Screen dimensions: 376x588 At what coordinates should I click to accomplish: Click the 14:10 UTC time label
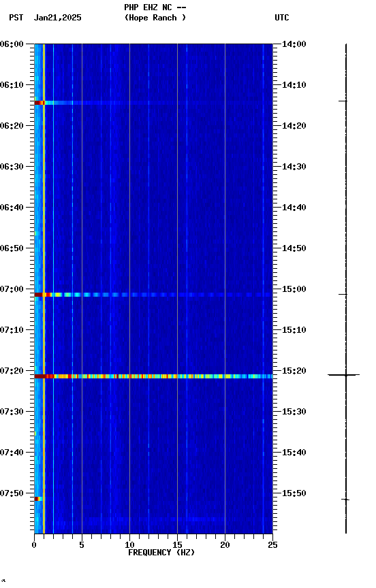pos(294,85)
